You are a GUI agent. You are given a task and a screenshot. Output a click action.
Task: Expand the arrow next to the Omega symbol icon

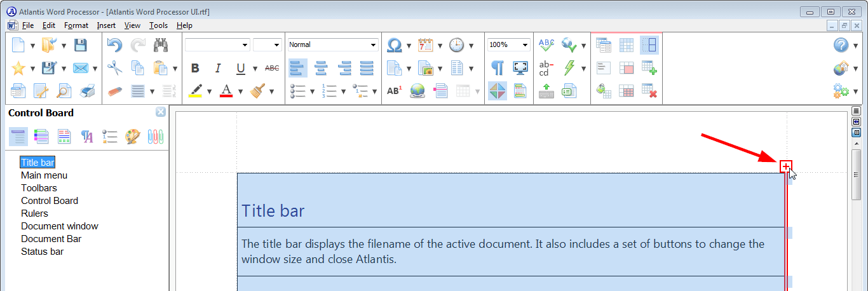coord(409,46)
